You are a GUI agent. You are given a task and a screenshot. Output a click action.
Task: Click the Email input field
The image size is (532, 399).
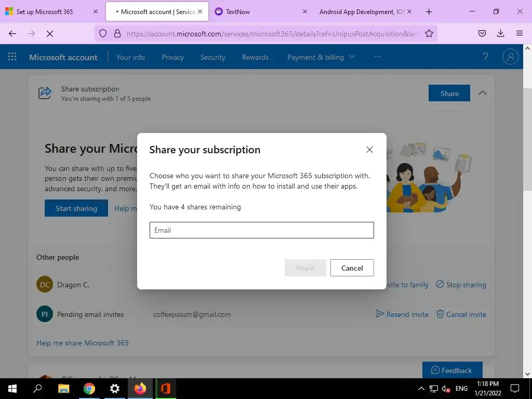[262, 230]
